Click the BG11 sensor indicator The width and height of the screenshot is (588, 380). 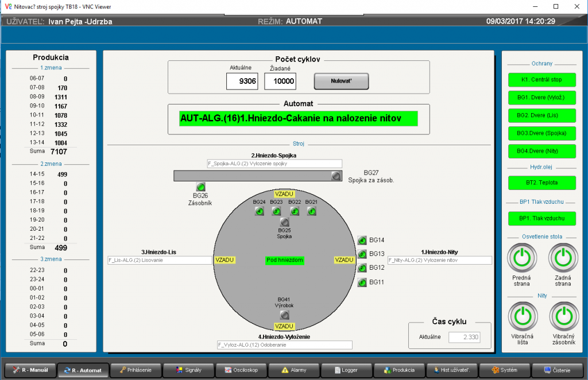[x=362, y=282]
